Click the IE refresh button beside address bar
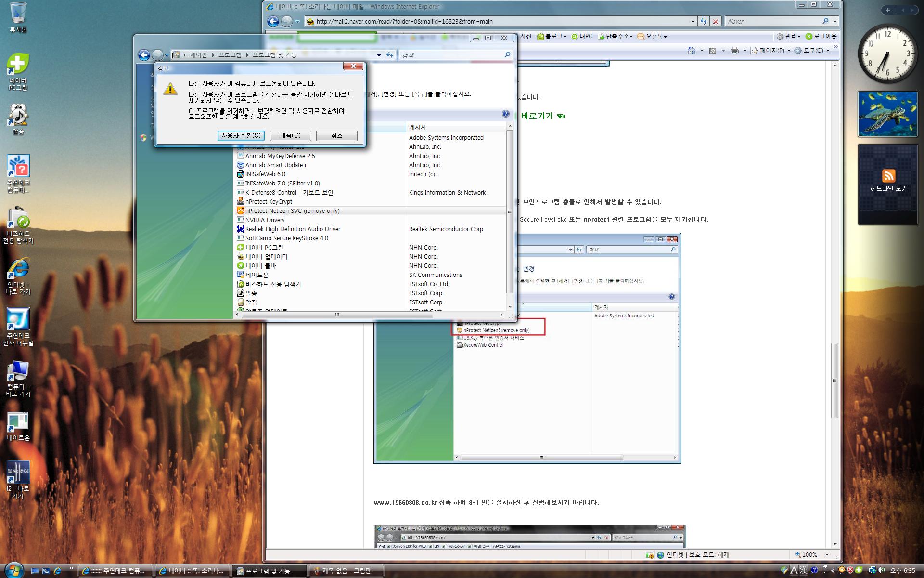Screen dimensions: 924x578 (x=704, y=21)
